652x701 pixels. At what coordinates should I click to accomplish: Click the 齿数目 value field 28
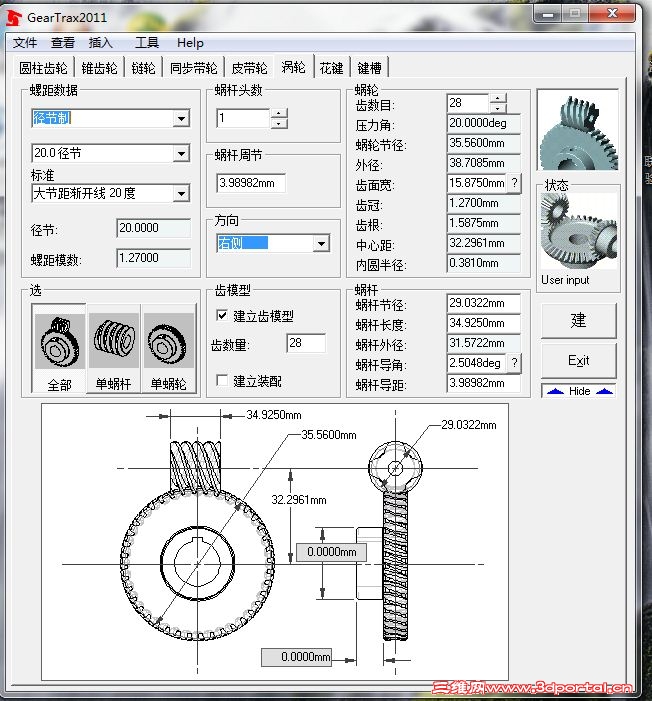(468, 103)
